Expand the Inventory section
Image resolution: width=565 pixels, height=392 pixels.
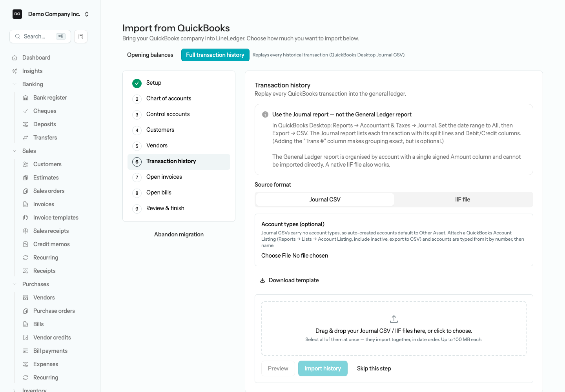(34, 390)
